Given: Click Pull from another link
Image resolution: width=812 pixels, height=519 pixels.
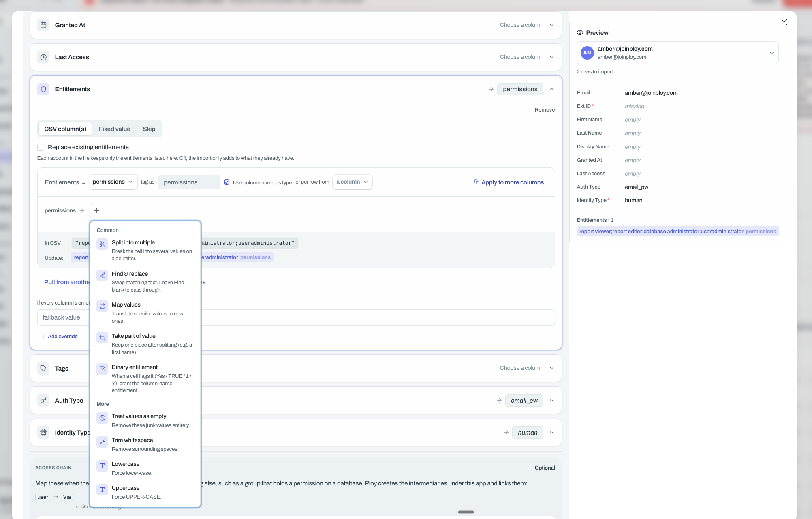Looking at the screenshot, I should point(67,282).
